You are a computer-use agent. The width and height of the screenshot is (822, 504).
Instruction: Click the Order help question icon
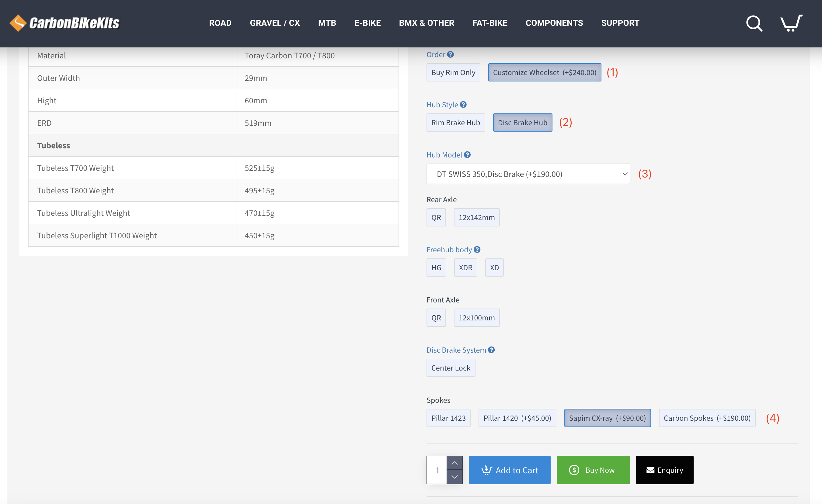(x=450, y=54)
